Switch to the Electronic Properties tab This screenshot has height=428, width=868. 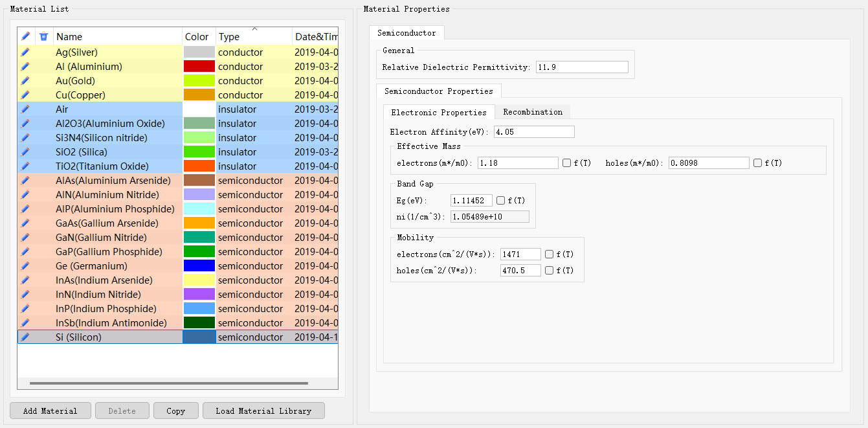pos(439,112)
